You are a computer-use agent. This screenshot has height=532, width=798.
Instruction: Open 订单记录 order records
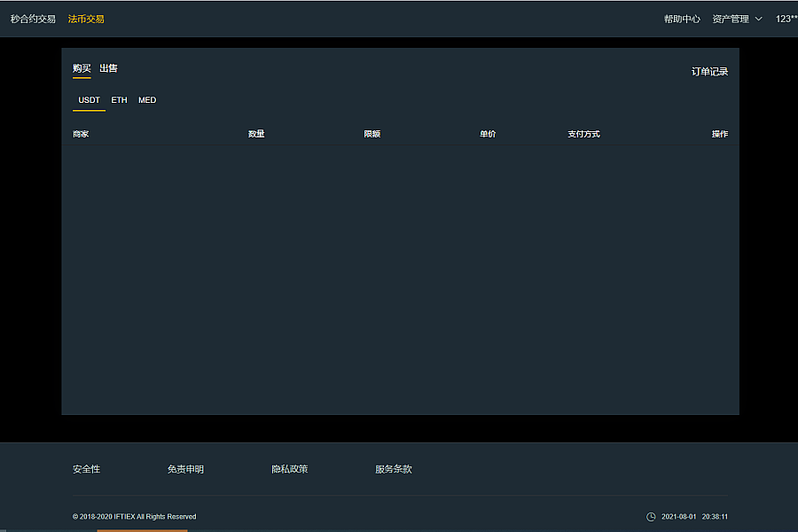tap(709, 72)
